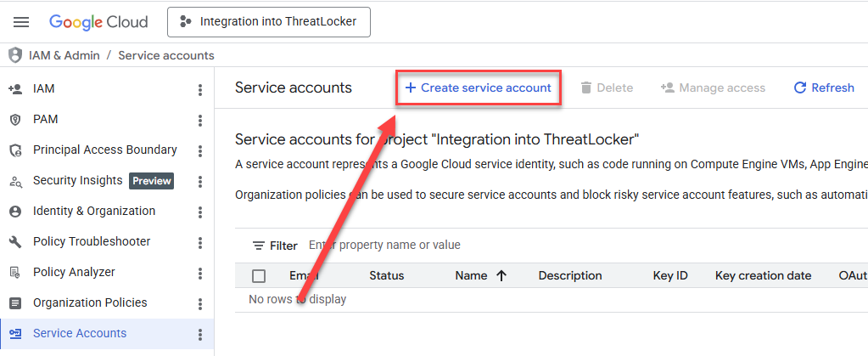The height and width of the screenshot is (356, 868).
Task: Click the Principal Access Boundary icon
Action: click(x=15, y=150)
